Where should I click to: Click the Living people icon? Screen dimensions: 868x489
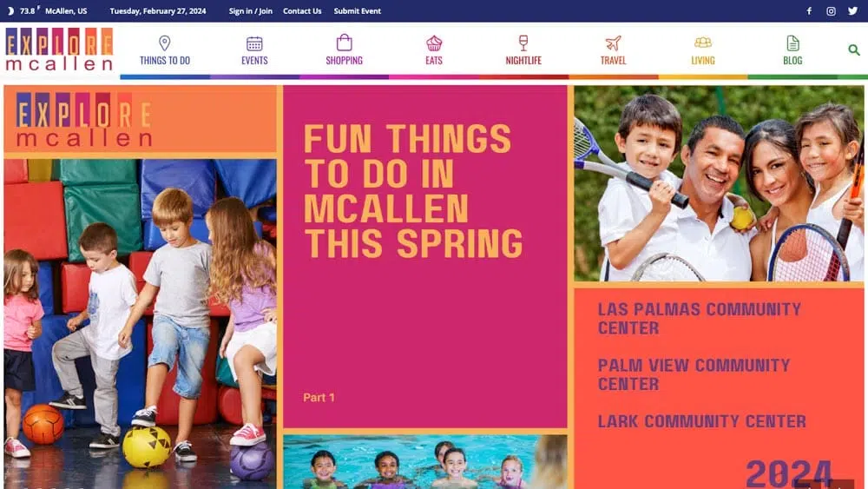pyautogui.click(x=703, y=43)
